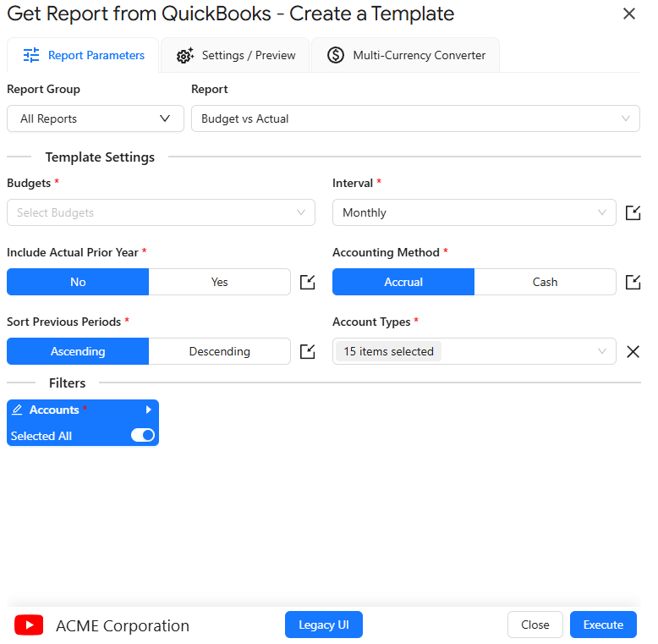Viewport: 658px width, 644px height.
Task: Switch to the Multi-Currency Converter tab
Action: coord(405,55)
